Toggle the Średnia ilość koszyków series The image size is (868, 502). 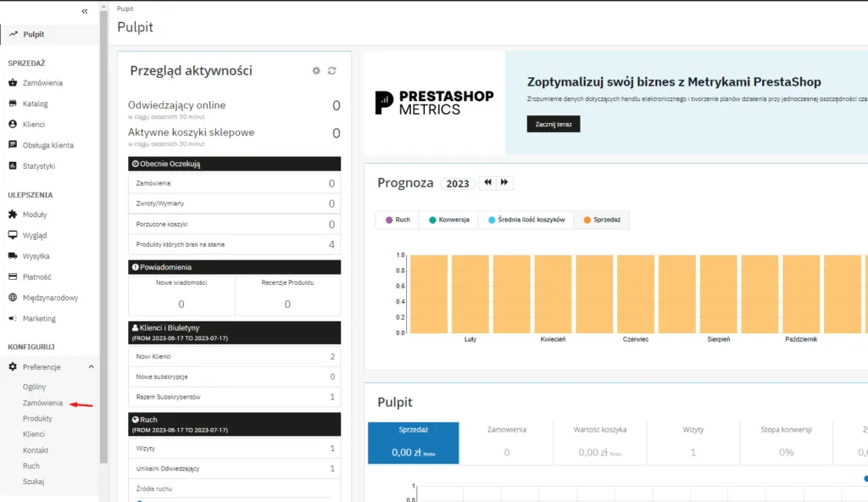tap(526, 220)
